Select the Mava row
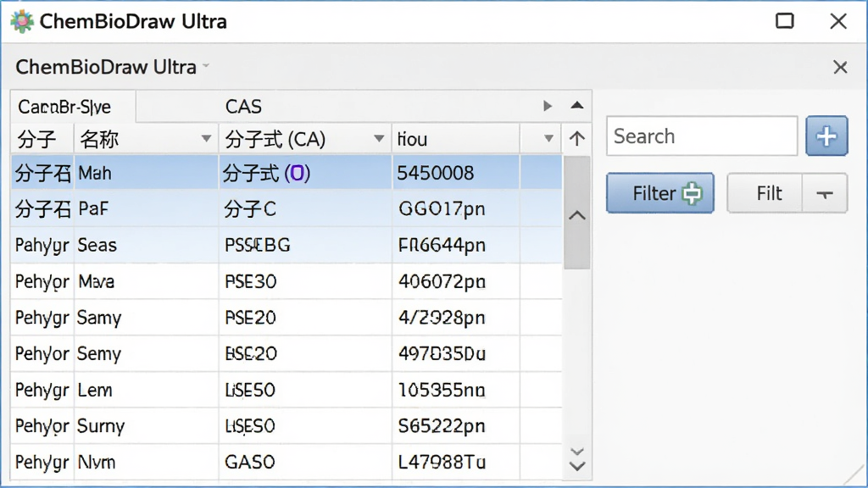868x488 pixels. click(x=287, y=281)
